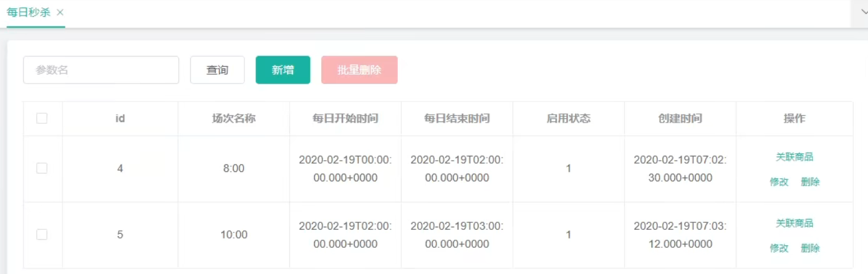Open 关联商品 for the 10:00 session

point(794,223)
